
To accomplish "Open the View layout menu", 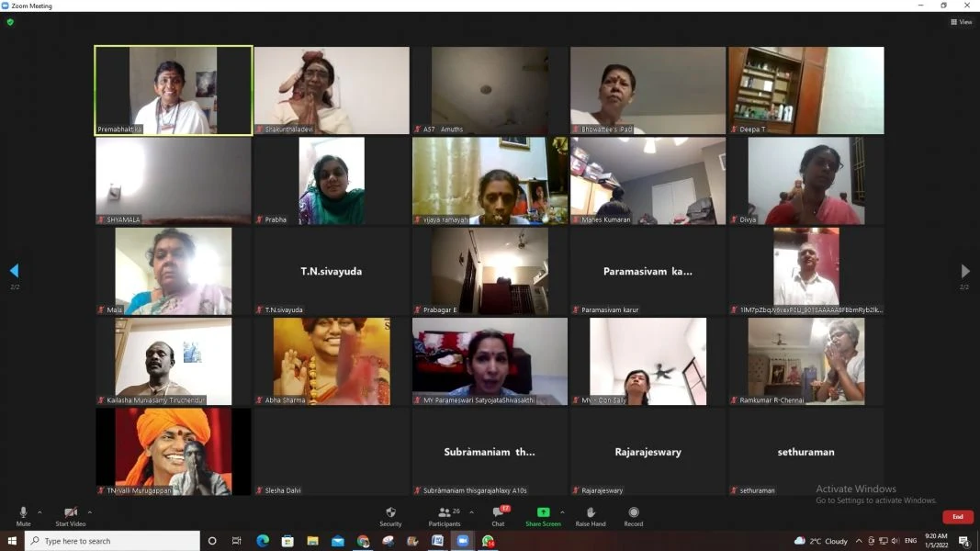I will 962,22.
